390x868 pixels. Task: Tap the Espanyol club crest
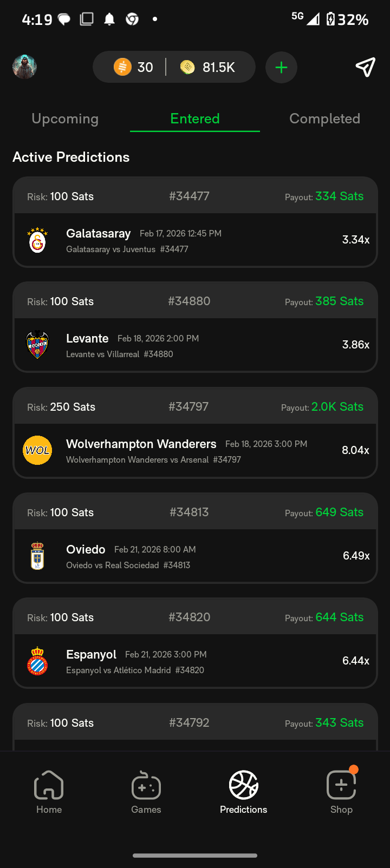coord(37,661)
